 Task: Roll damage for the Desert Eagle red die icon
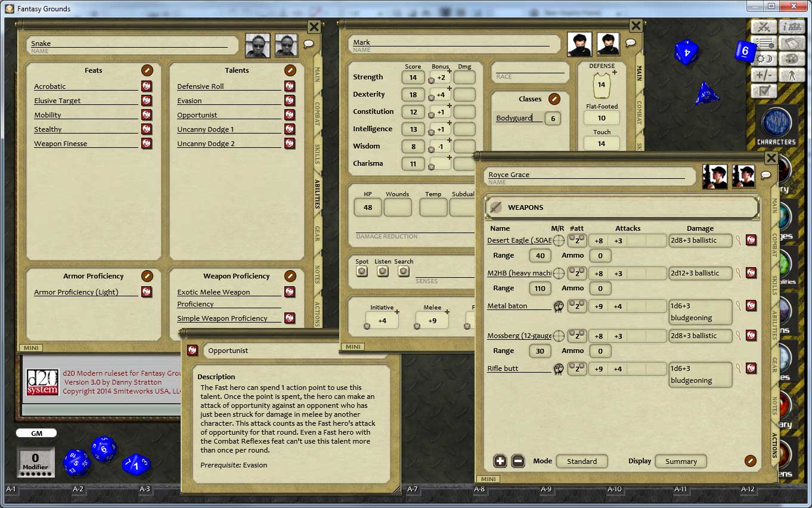751,241
